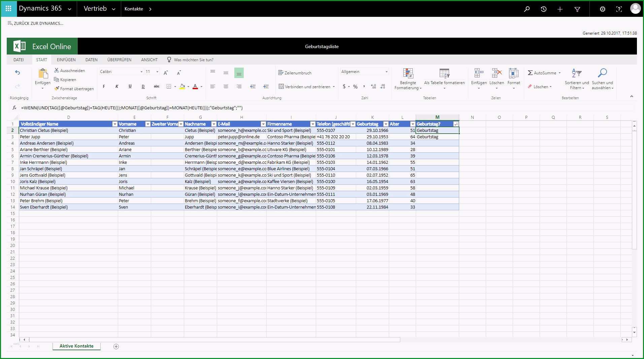Click Löschen clear button with eraser

(540, 87)
